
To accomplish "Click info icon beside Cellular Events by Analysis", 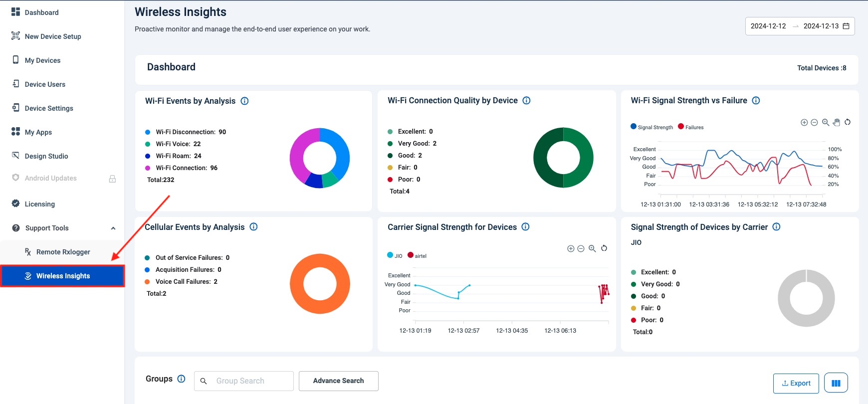I will pos(253,227).
